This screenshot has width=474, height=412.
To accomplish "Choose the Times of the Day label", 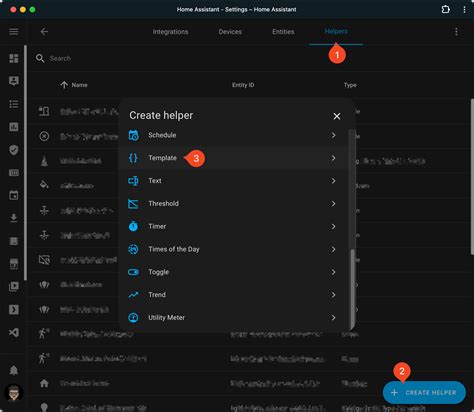I will [174, 249].
